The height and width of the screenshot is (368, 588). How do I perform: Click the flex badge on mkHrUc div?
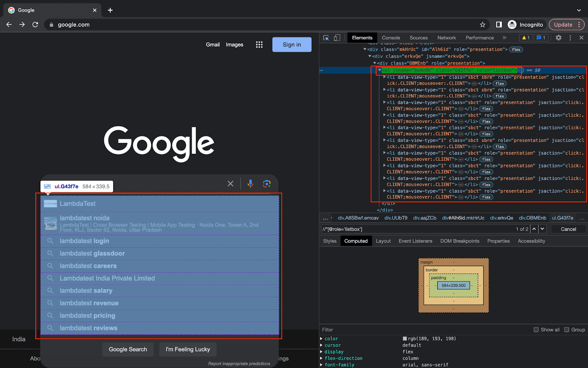click(516, 49)
